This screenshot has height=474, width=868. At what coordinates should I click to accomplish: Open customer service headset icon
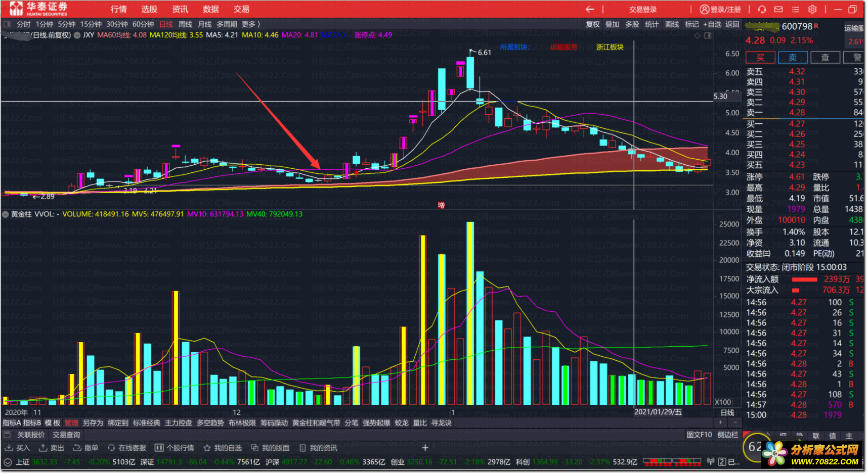click(762, 9)
